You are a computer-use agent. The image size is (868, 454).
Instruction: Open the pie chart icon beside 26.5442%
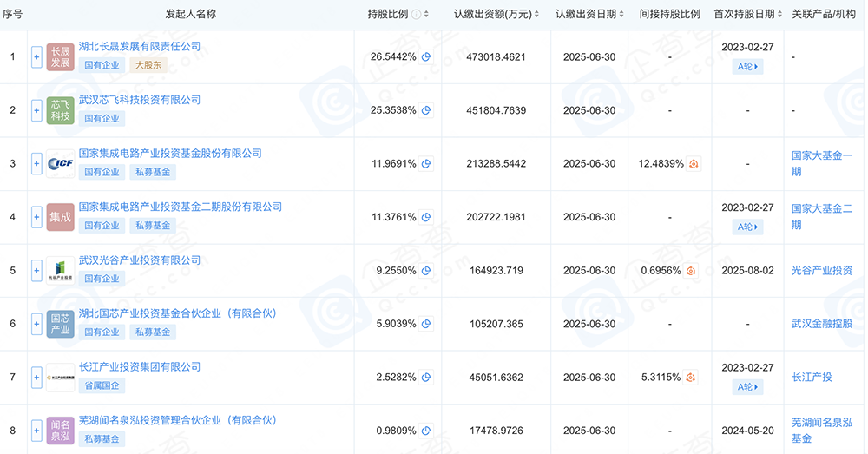click(x=425, y=57)
